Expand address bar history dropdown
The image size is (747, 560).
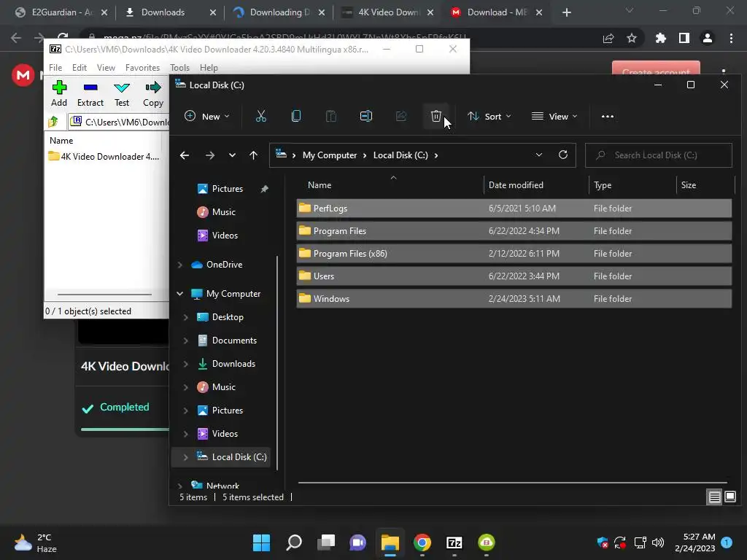[x=539, y=155]
